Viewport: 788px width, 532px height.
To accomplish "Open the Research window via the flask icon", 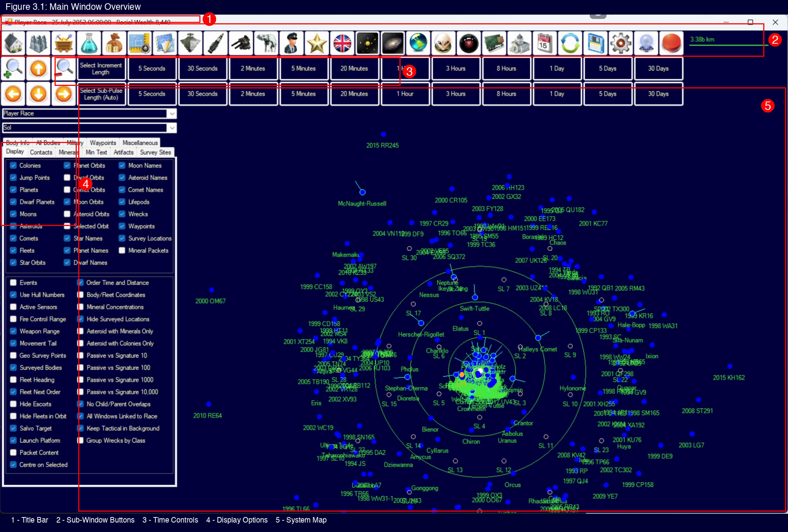I will 89,43.
